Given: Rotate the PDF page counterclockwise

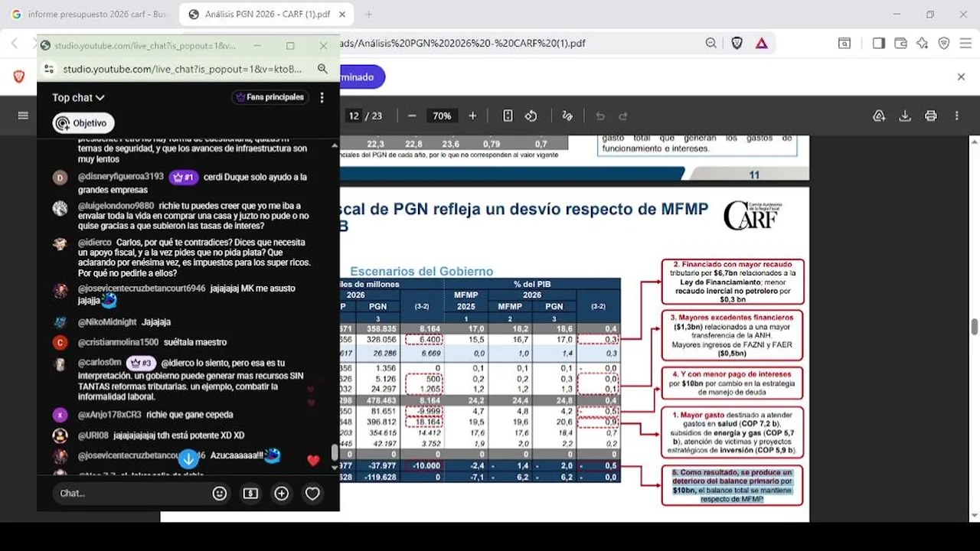Looking at the screenshot, I should click(531, 116).
